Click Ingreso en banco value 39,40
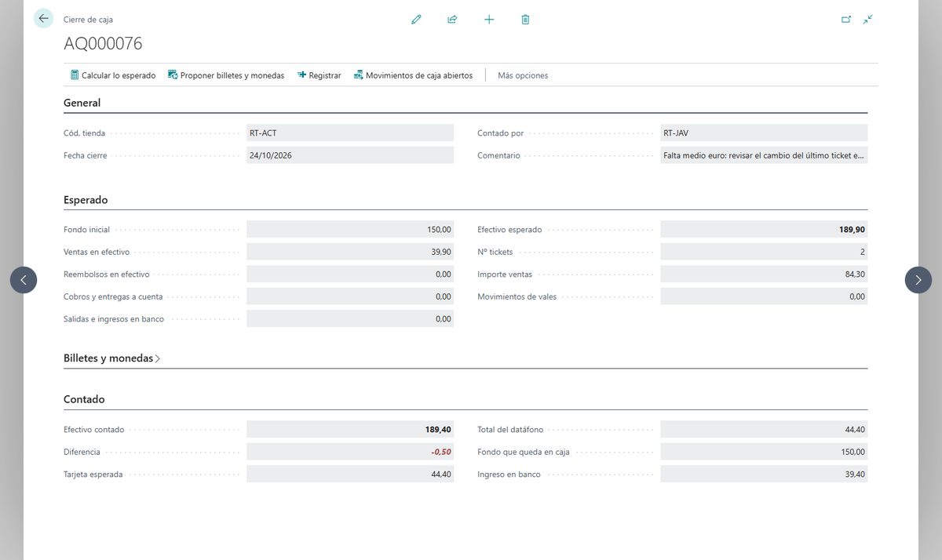942x560 pixels. [764, 475]
